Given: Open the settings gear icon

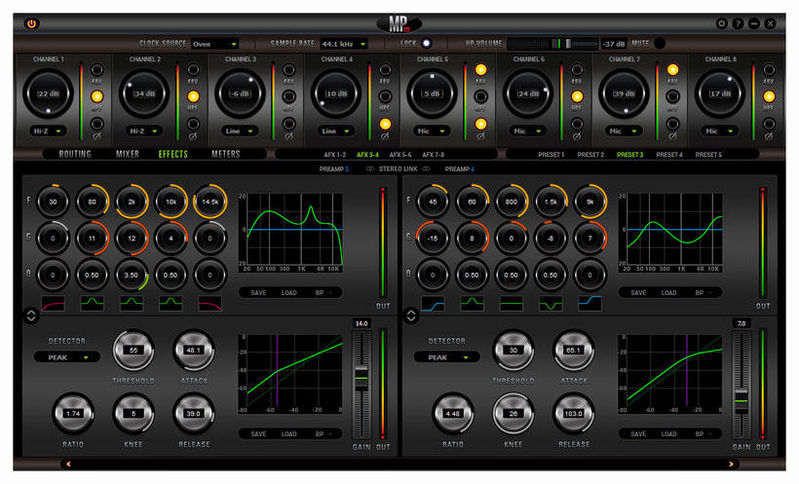Looking at the screenshot, I should pyautogui.click(x=722, y=23).
